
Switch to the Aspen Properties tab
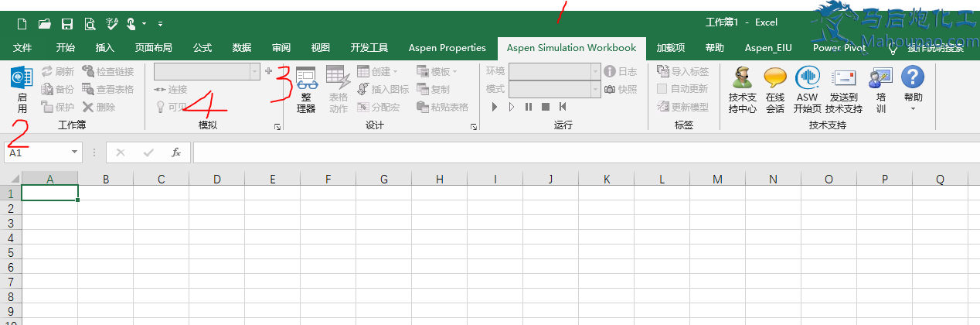[447, 48]
